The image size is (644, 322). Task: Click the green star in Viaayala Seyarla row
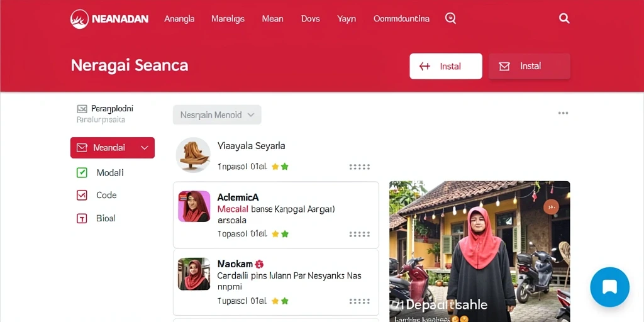pos(285,166)
